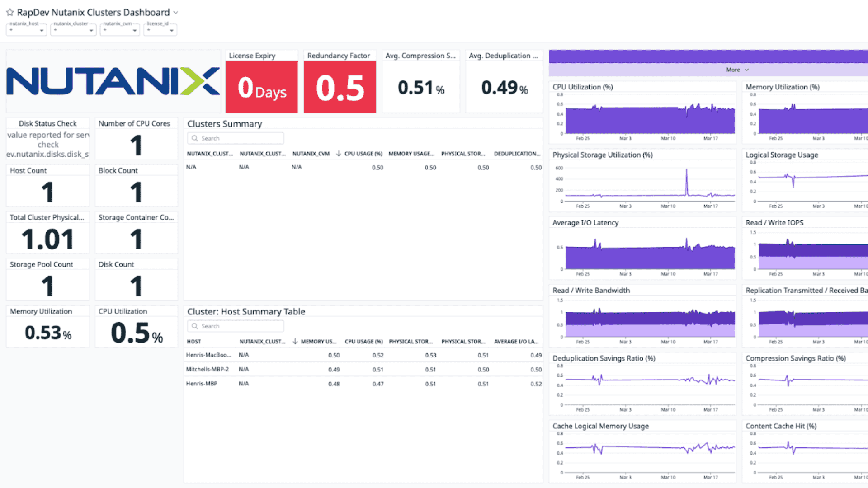
Task: Sort host table by CPU USAGE (%) column
Action: coord(364,342)
